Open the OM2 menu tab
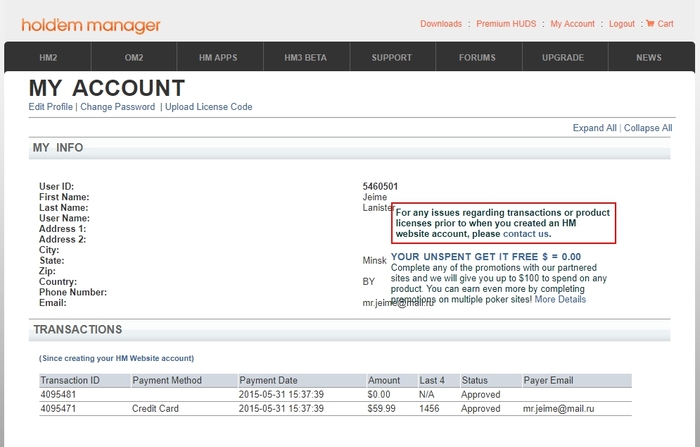 (134, 58)
